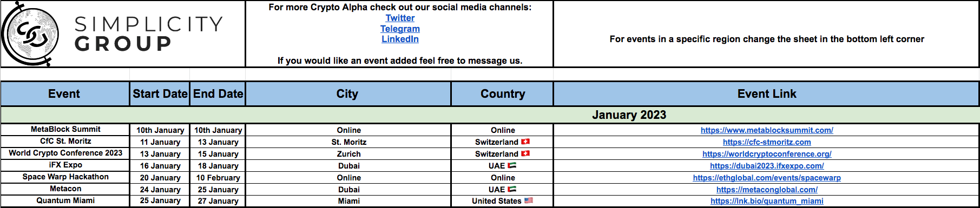Image resolution: width=980 pixels, height=208 pixels.
Task: Select the Event column header cell
Action: [65, 94]
